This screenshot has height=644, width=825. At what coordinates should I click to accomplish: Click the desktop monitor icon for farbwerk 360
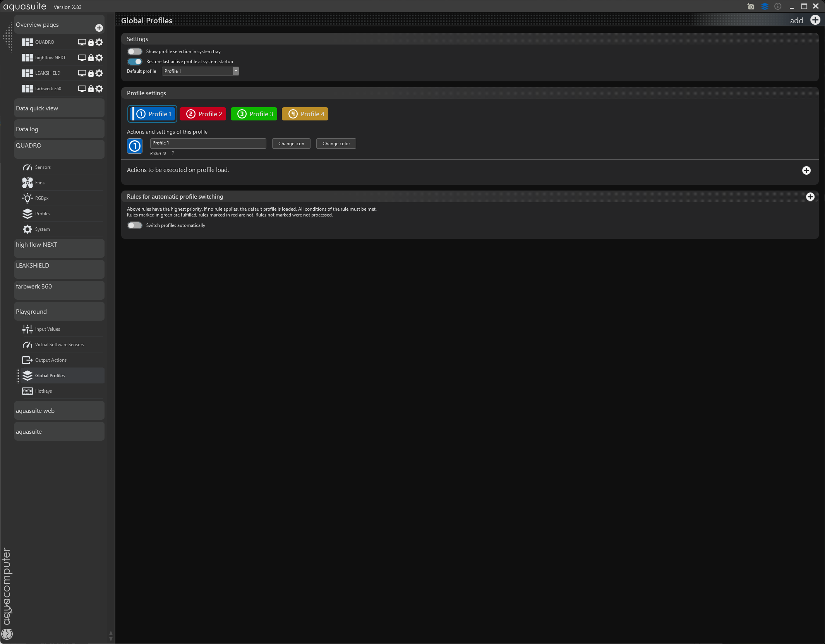82,89
